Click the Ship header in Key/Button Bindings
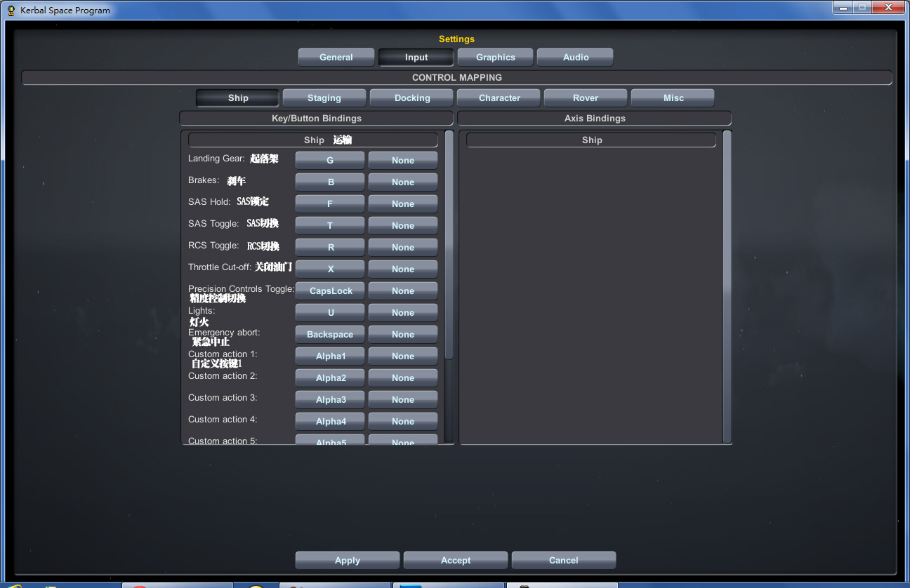Image resolution: width=910 pixels, height=588 pixels. (x=313, y=140)
